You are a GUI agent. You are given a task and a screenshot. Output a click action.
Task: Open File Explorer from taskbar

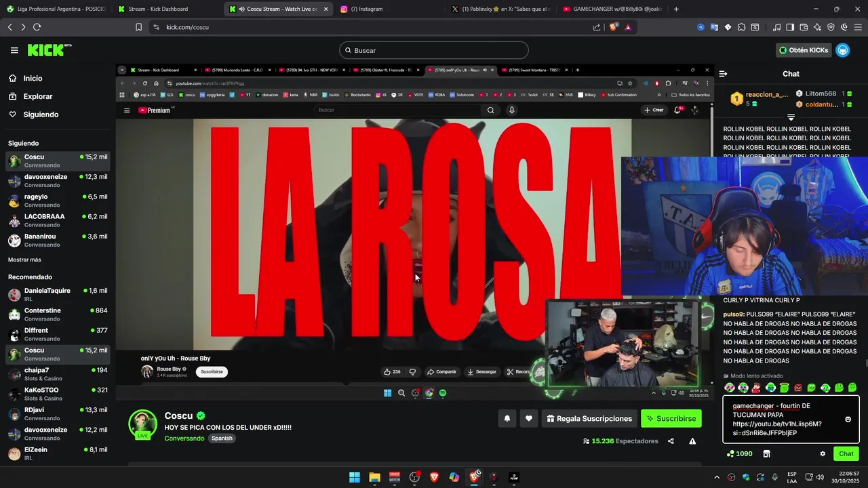click(374, 477)
